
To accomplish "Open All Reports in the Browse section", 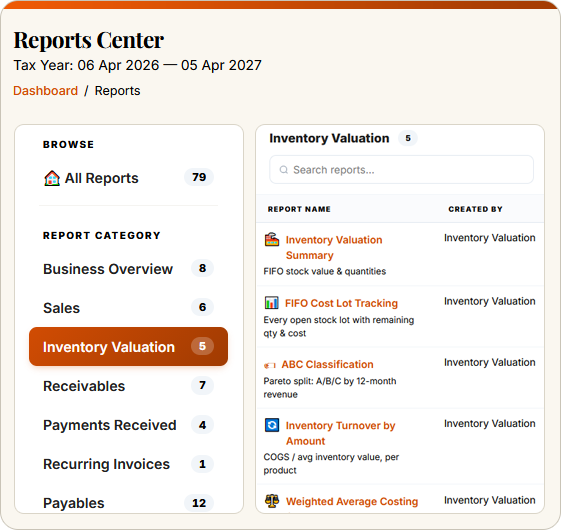I will point(128,178).
